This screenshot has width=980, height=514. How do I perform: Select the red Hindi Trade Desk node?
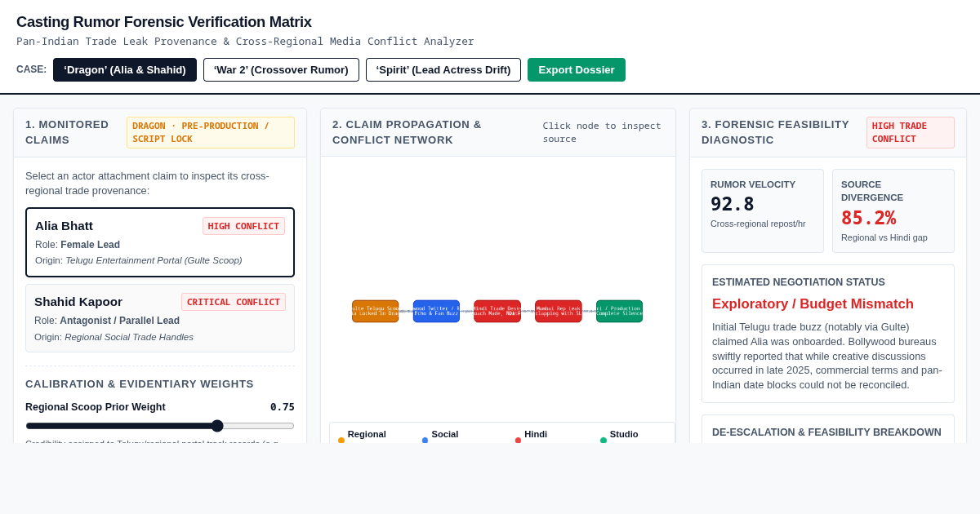[497, 311]
